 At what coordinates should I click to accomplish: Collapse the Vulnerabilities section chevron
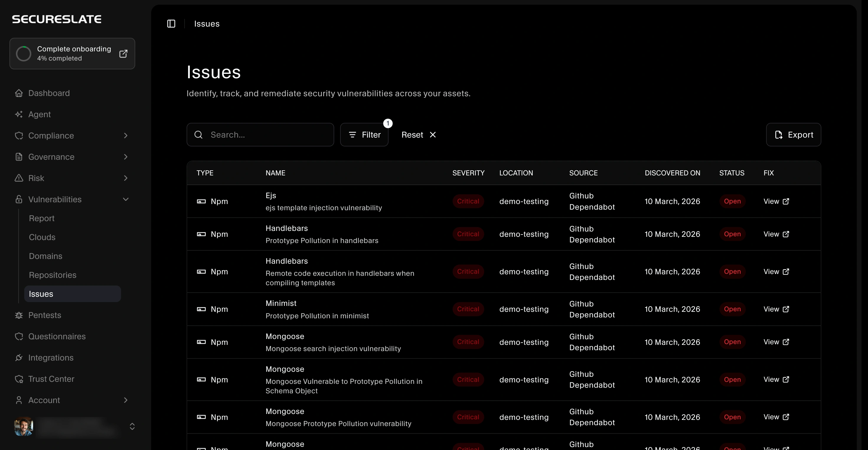[126, 199]
